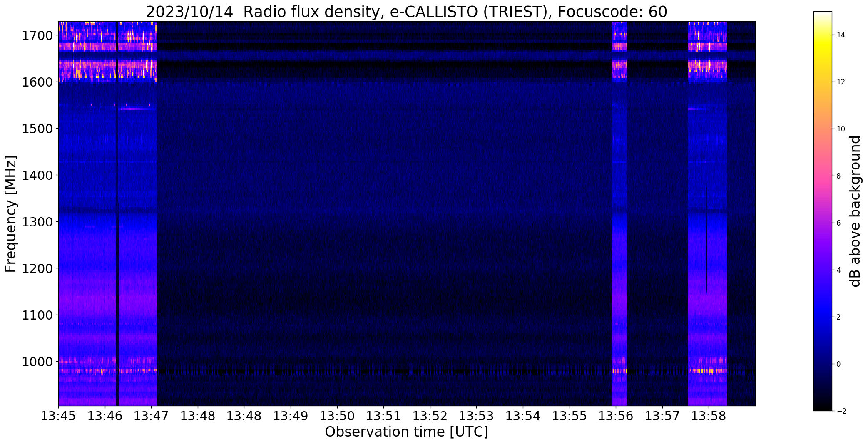Click the 13:54 time tick label
Screen dimensions: 868x444
point(523,416)
